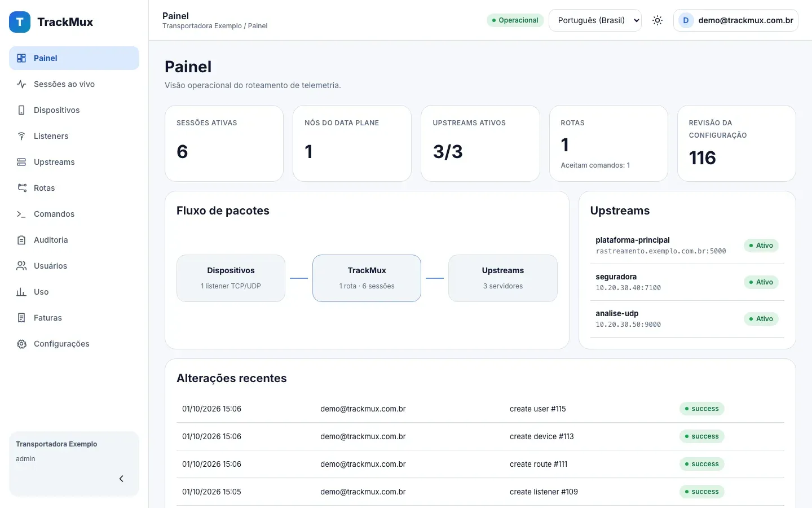The height and width of the screenshot is (508, 812).
Task: Click the 'create route #111' entry
Action: point(539,464)
